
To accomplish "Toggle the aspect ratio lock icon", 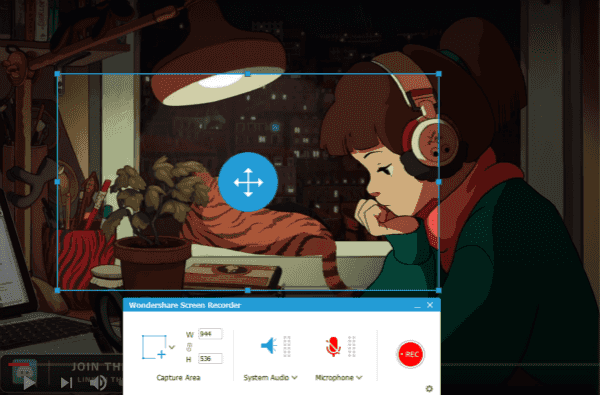I will click(x=189, y=347).
